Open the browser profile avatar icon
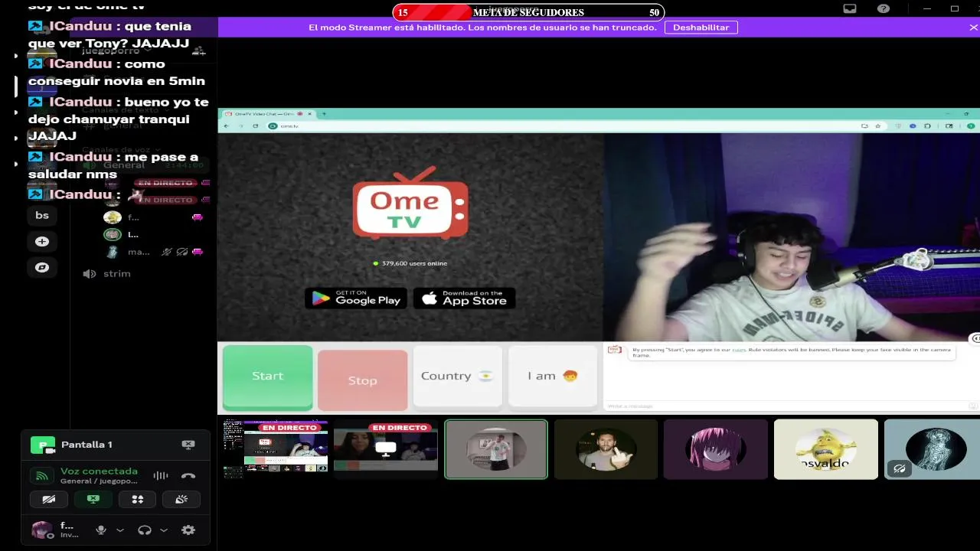This screenshot has height=551, width=980. tap(971, 126)
